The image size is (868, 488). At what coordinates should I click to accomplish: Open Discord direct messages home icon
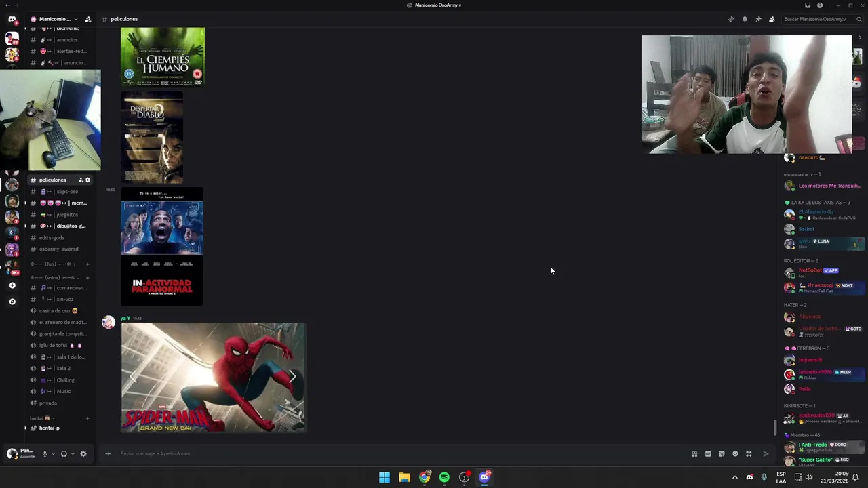point(12,19)
